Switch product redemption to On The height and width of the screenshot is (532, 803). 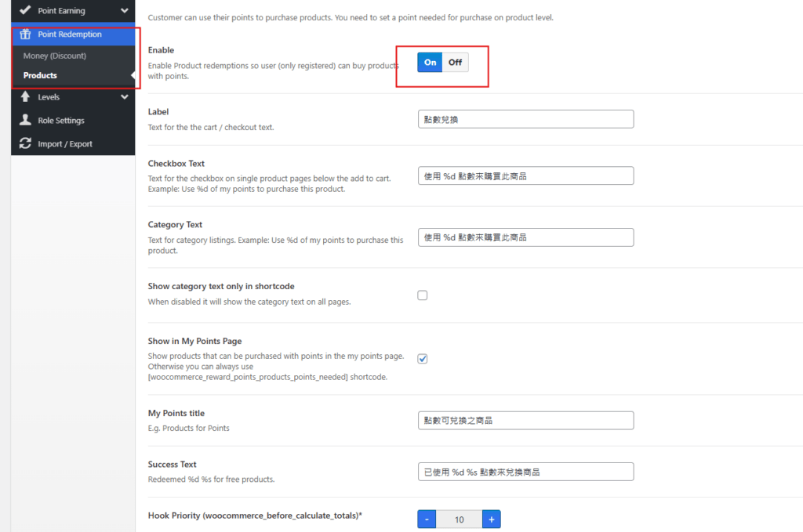(430, 63)
